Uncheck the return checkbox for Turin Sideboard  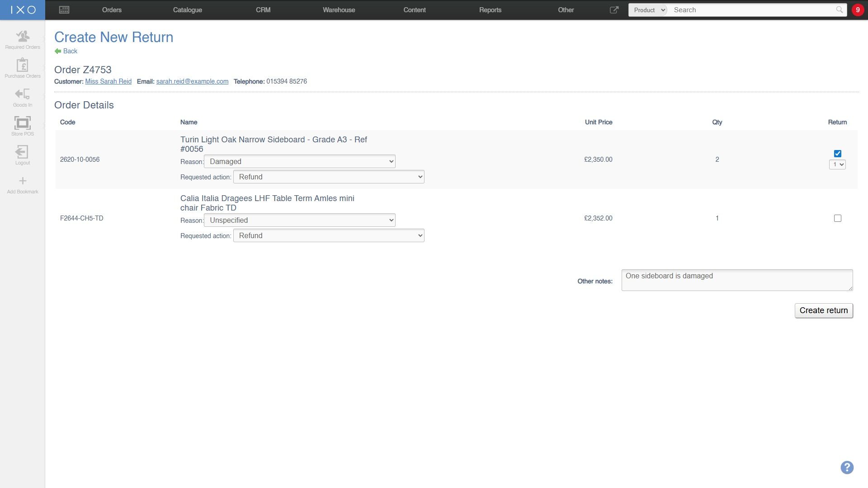click(837, 154)
